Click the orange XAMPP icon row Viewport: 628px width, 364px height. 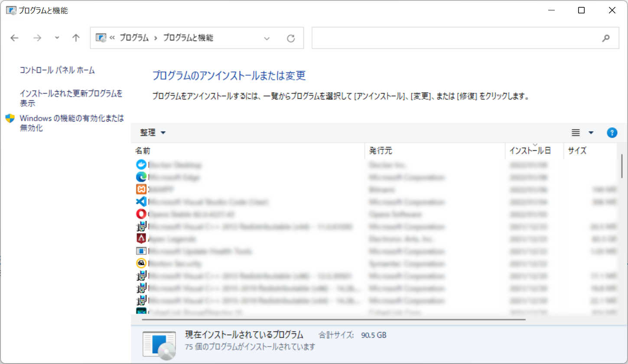click(141, 189)
